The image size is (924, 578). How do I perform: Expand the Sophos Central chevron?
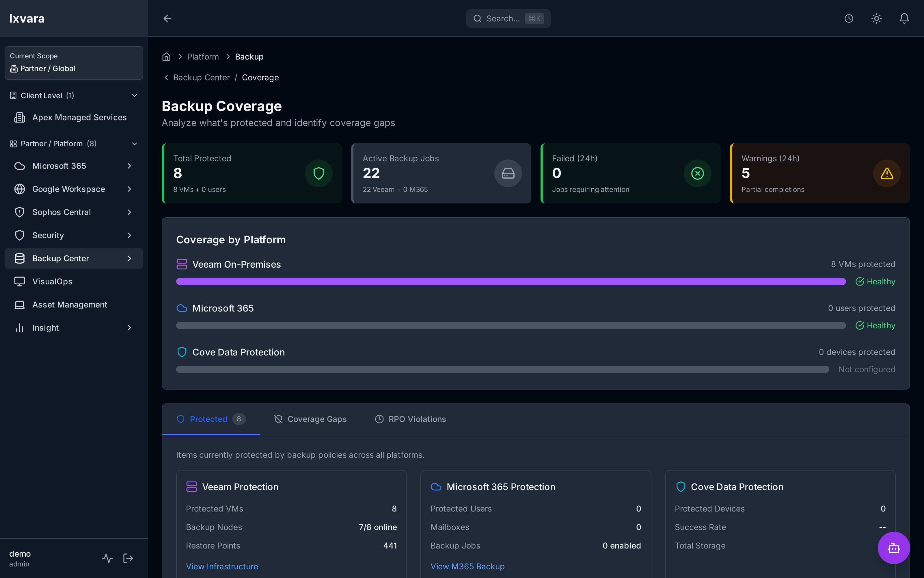point(129,212)
